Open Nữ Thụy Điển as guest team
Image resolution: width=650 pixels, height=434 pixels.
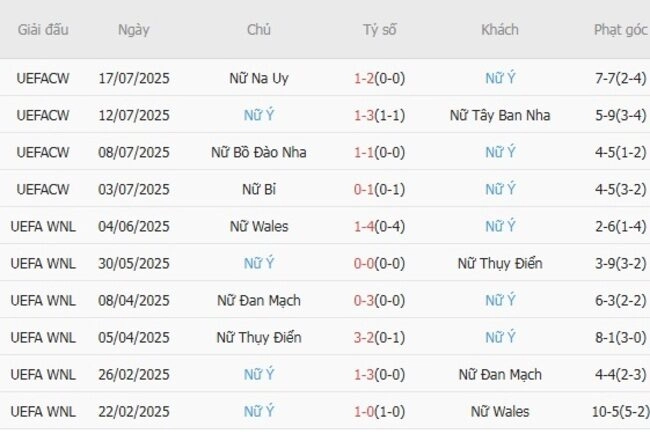[500, 263]
